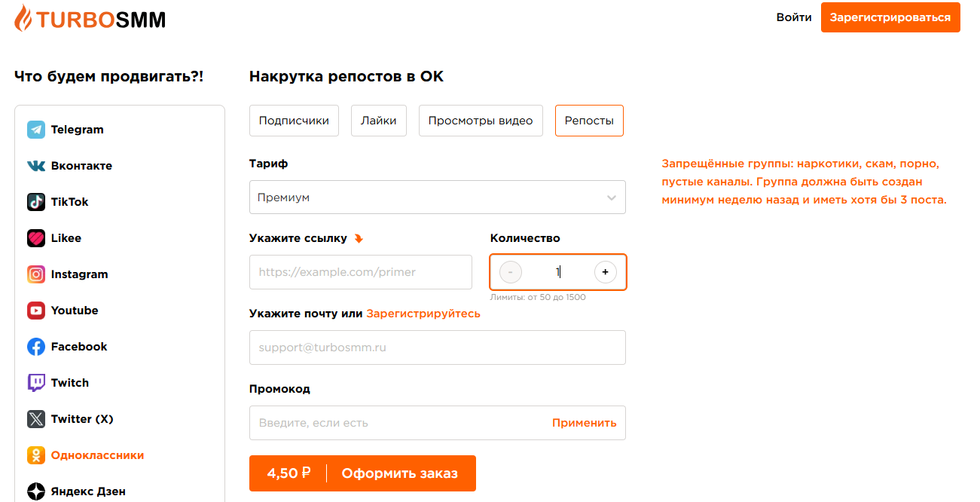
Task: Choose the TikTok icon
Action: coord(36,202)
